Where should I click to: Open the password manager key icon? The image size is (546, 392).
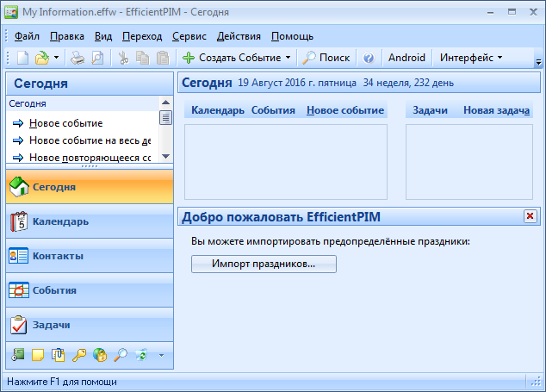pyautogui.click(x=79, y=354)
